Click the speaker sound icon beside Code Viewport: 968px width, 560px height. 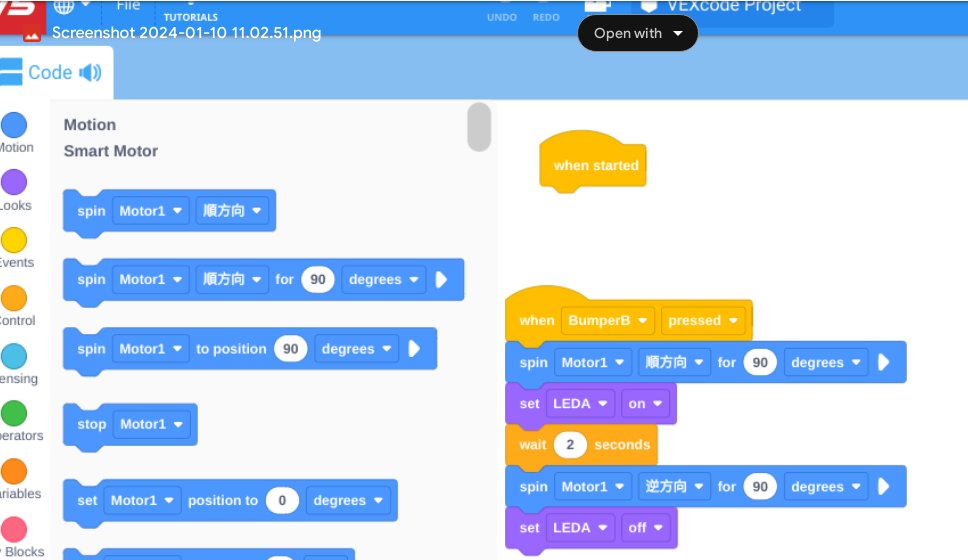pos(90,72)
